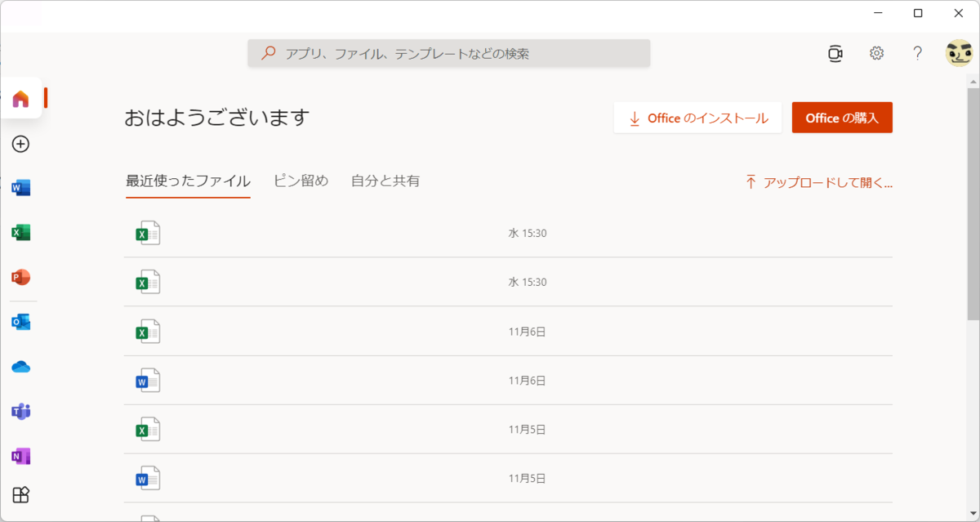
Task: Open PowerPoint app in sidebar
Action: pos(21,278)
